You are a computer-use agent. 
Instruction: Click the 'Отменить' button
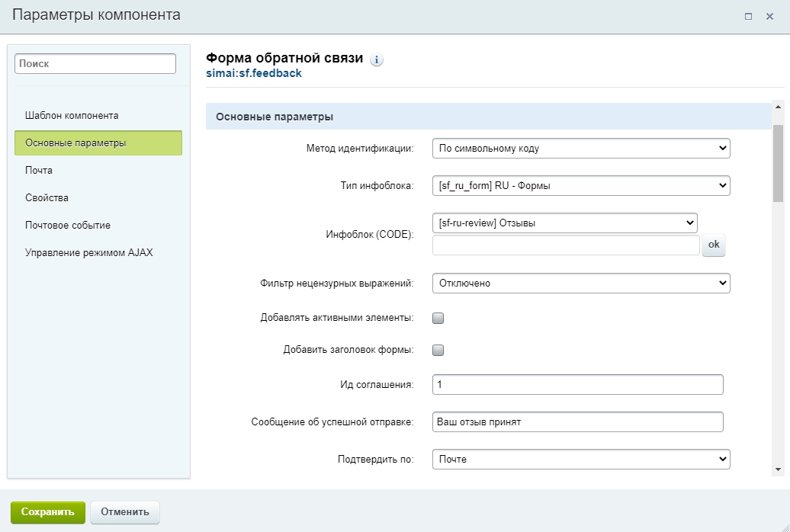(x=125, y=512)
